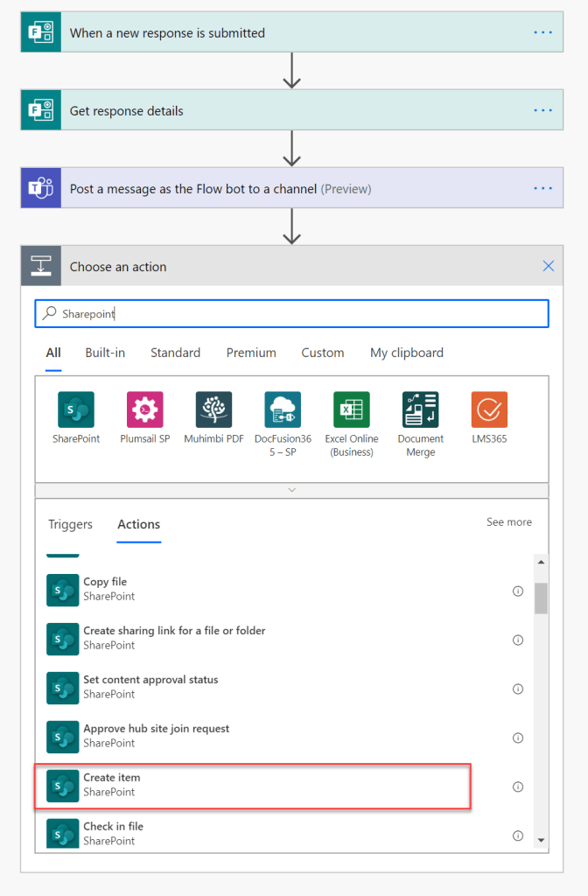Switch to the Built-in tab
The width and height of the screenshot is (588, 896).
(105, 353)
